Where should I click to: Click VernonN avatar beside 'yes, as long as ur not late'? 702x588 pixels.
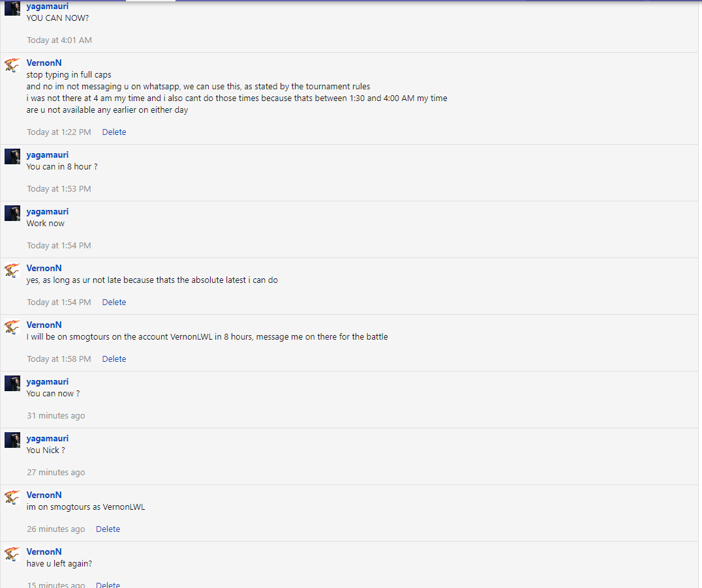12,271
